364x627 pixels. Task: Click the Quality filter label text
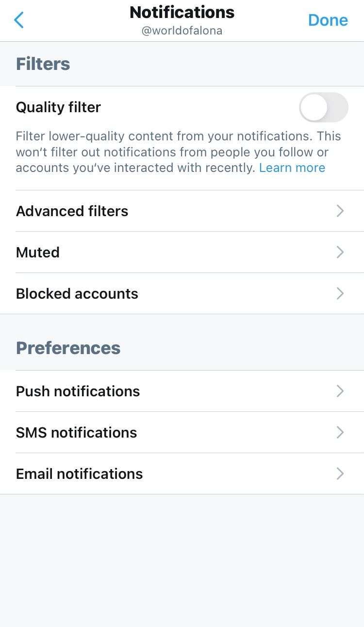pyautogui.click(x=58, y=107)
